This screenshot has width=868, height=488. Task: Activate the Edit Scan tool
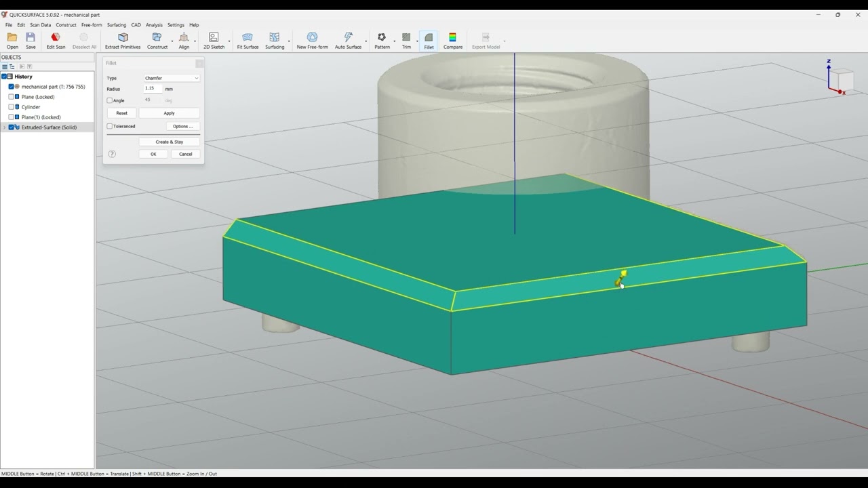pos(56,41)
